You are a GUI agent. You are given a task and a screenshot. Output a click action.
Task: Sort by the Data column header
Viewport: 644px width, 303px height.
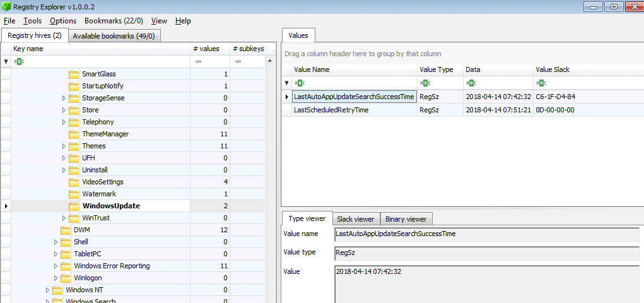pyautogui.click(x=498, y=70)
